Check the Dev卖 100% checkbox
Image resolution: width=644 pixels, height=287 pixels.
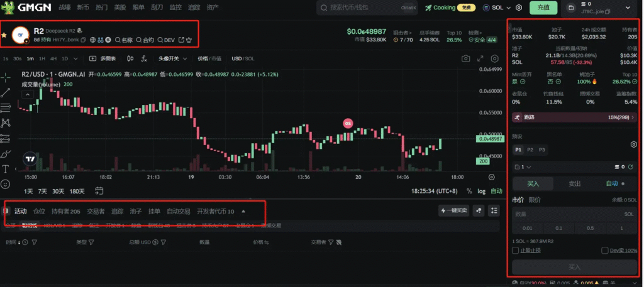coord(604,251)
